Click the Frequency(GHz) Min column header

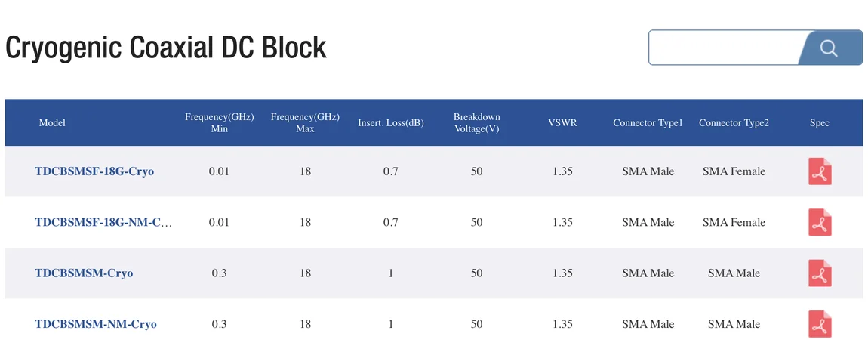click(219, 122)
